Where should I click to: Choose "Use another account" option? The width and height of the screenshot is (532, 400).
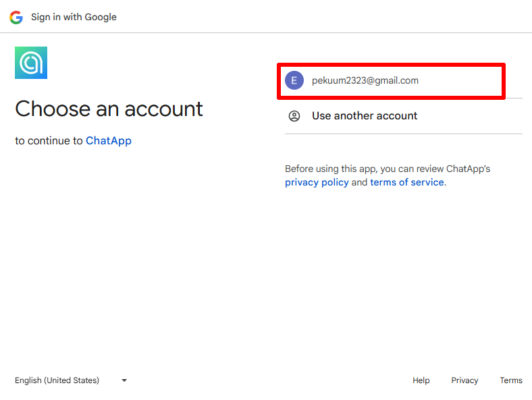click(365, 116)
